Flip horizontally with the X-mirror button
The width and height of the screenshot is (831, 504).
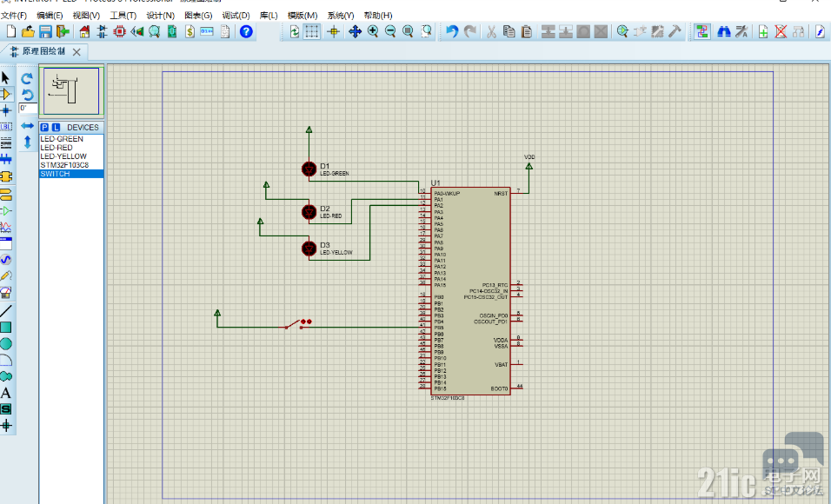(x=27, y=126)
